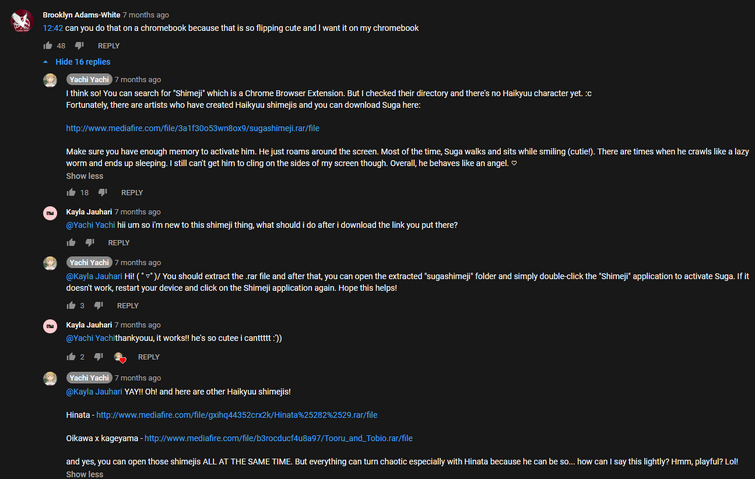Dislike Brooklyn Adams-White's top comment

pyautogui.click(x=80, y=46)
